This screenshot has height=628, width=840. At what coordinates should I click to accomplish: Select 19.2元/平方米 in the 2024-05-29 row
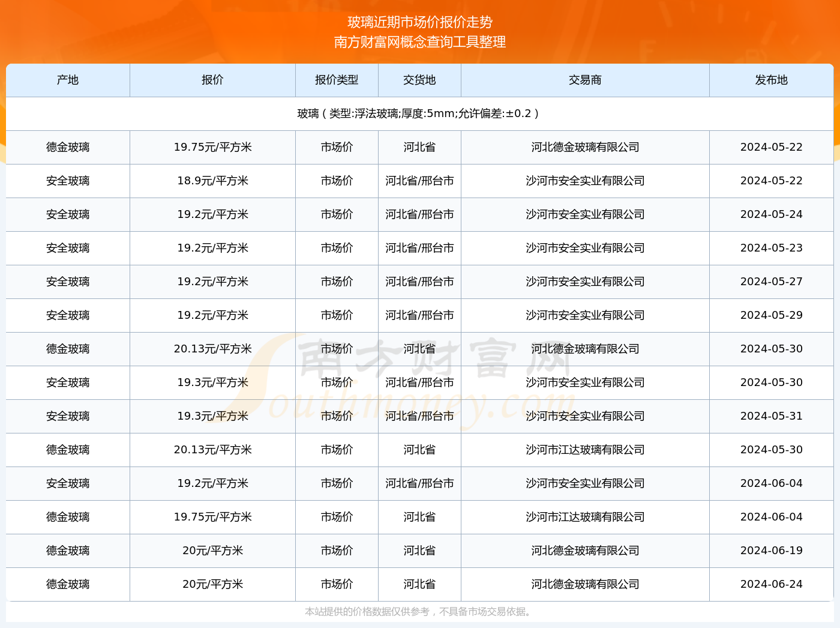click(x=212, y=315)
